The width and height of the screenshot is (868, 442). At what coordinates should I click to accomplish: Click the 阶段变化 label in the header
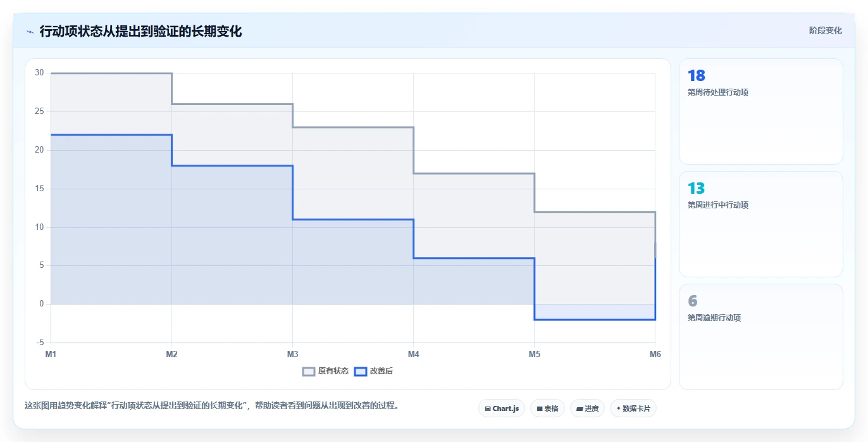(x=825, y=30)
